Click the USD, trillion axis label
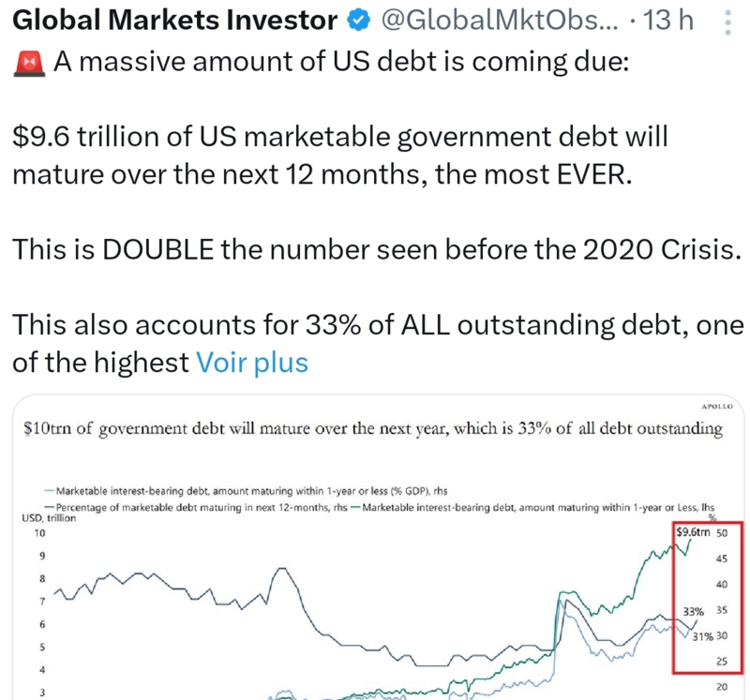Screen dimensions: 750x700 48,518
